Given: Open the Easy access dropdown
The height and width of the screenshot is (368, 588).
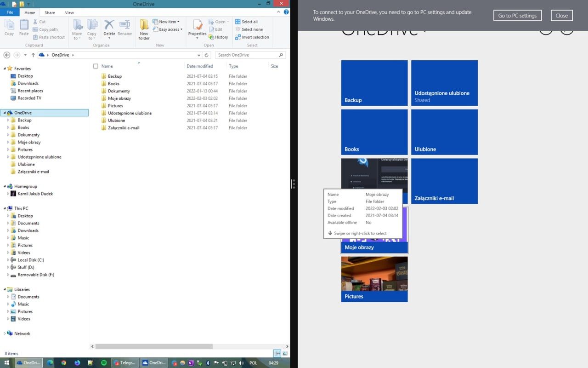Looking at the screenshot, I should (167, 29).
